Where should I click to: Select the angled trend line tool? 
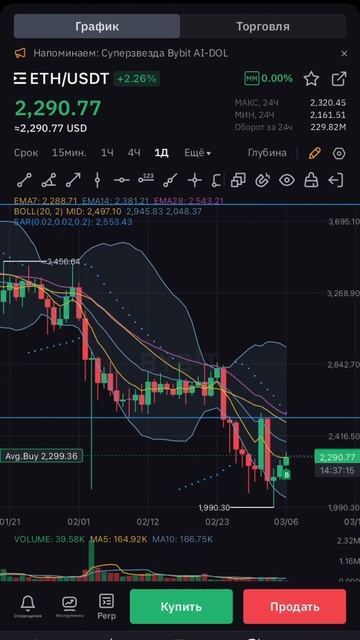pos(49,180)
